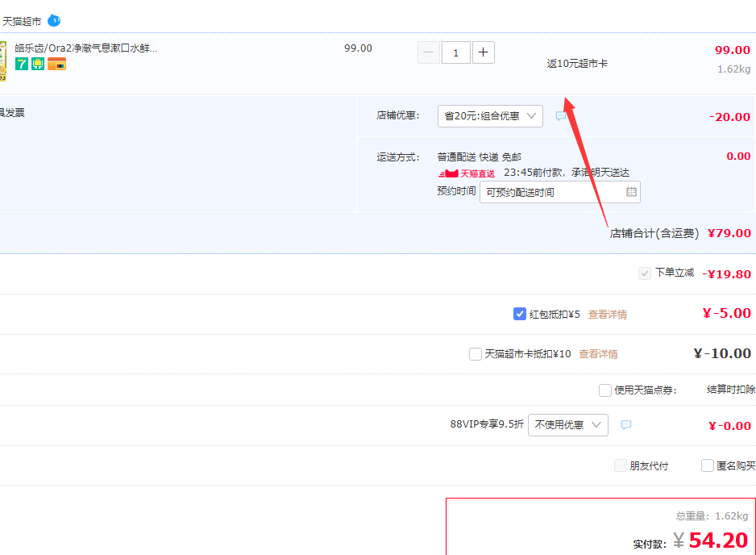Check the 朋友代付 checkbox
The height and width of the screenshot is (555, 756).
pos(621,465)
